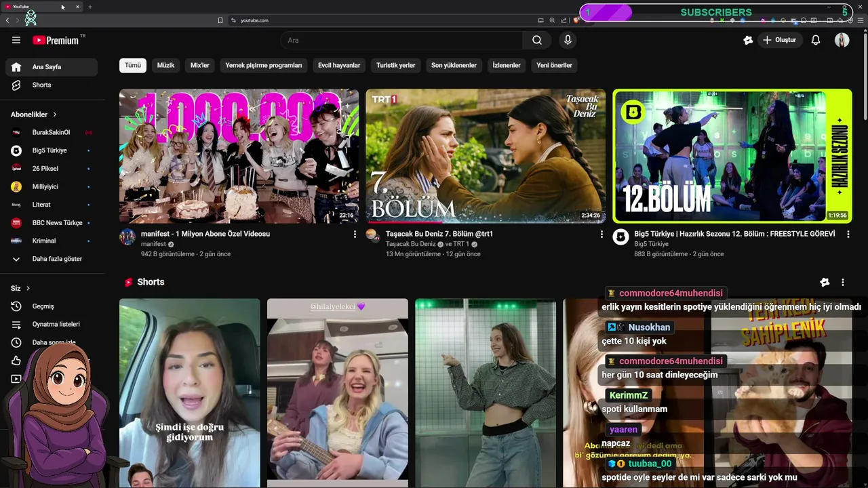This screenshot has width=868, height=488.
Task: Click the diamond icon beside Oluştur
Action: click(x=748, y=40)
